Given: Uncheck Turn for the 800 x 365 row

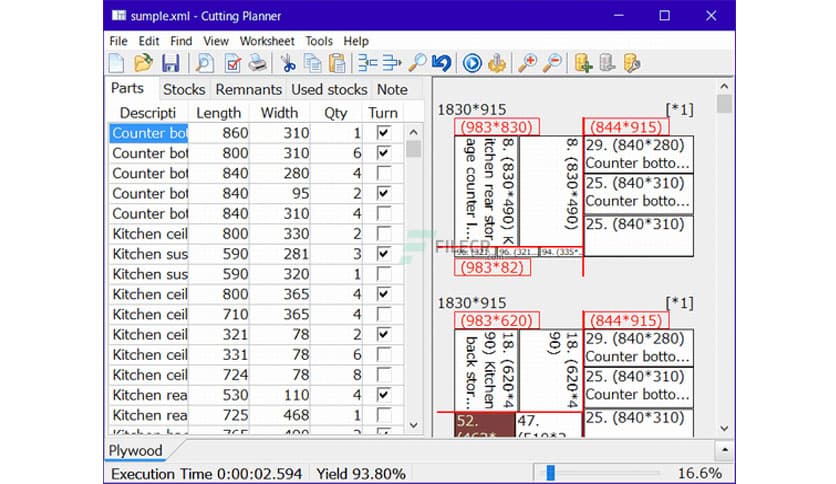Looking at the screenshot, I should tap(383, 294).
